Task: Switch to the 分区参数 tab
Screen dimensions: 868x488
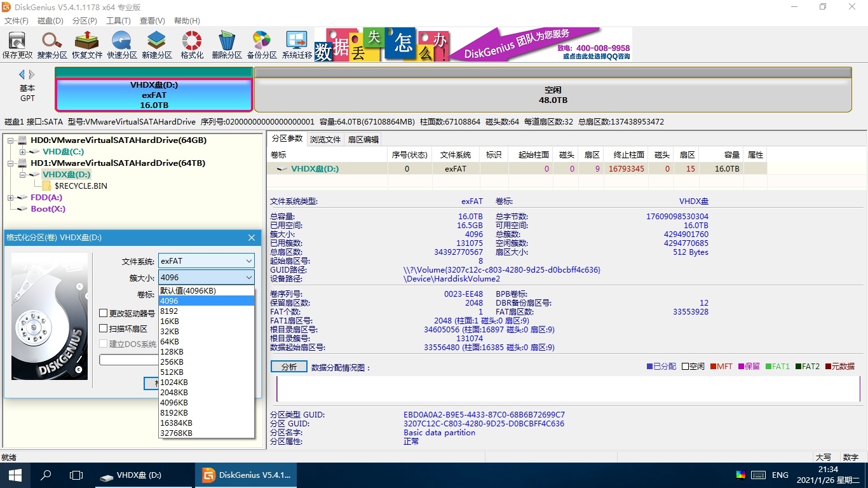Action: 287,139
